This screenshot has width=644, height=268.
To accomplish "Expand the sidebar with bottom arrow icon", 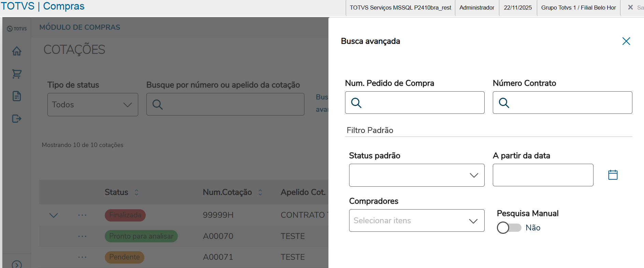I will tap(17, 264).
